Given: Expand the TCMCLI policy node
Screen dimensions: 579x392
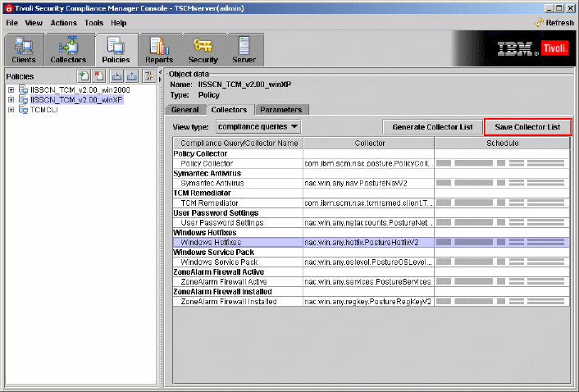Looking at the screenshot, I should point(11,110).
